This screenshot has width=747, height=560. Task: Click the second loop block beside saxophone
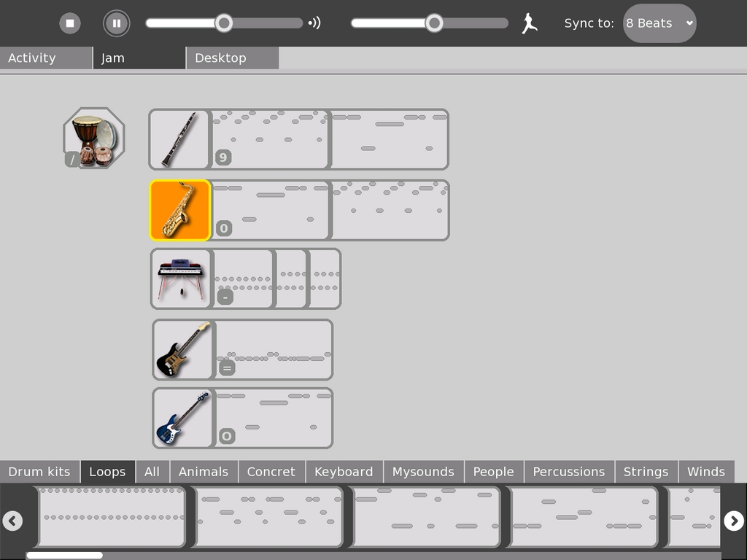pos(390,210)
